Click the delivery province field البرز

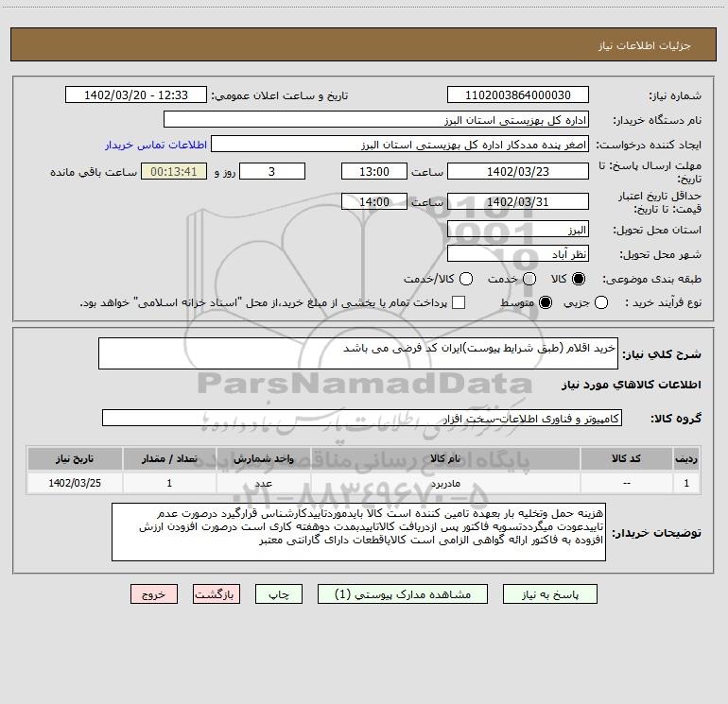tap(518, 230)
